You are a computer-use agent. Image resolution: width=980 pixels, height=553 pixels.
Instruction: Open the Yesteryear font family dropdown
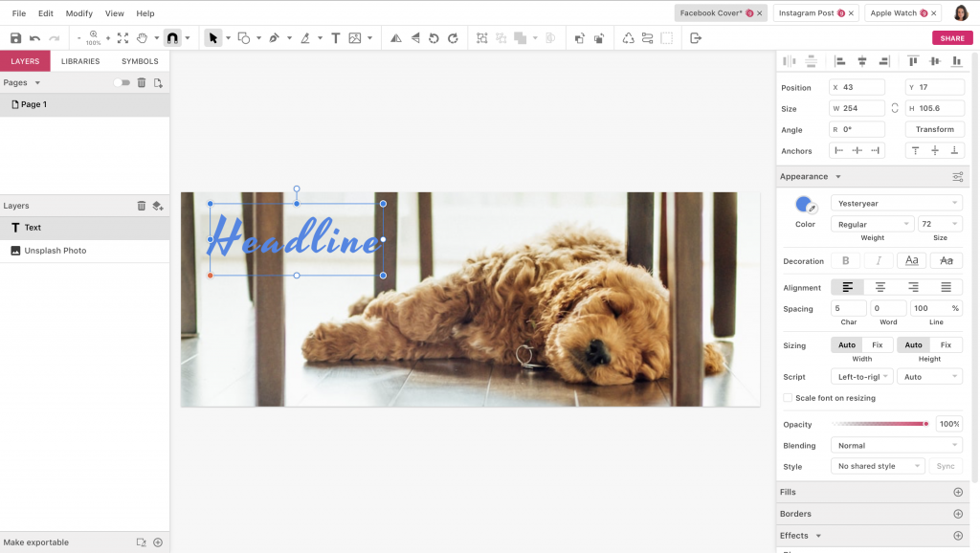(x=896, y=202)
